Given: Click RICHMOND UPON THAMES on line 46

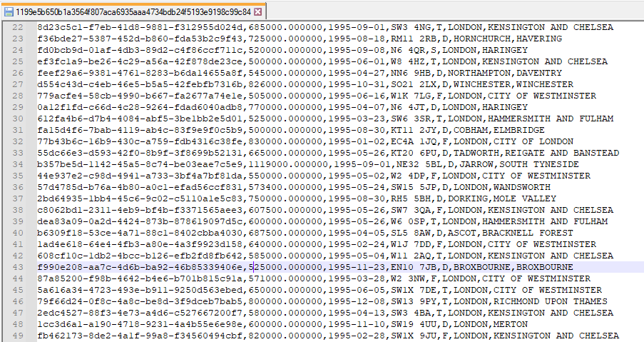Looking at the screenshot, I should [551, 302].
